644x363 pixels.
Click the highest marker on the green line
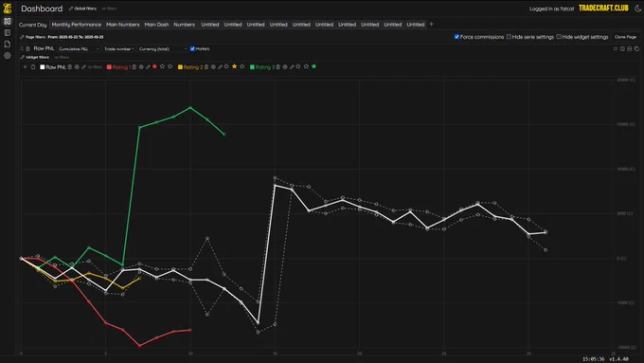click(x=190, y=108)
